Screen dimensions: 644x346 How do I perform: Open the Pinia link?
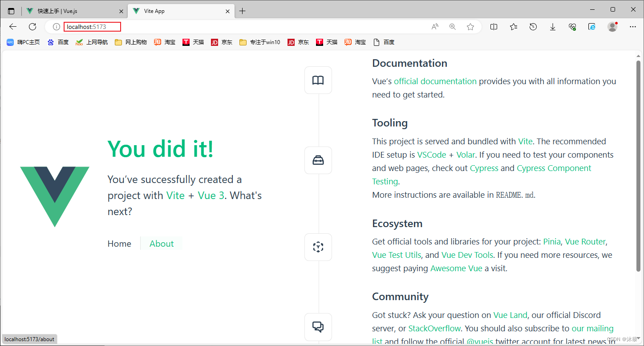[x=552, y=241]
